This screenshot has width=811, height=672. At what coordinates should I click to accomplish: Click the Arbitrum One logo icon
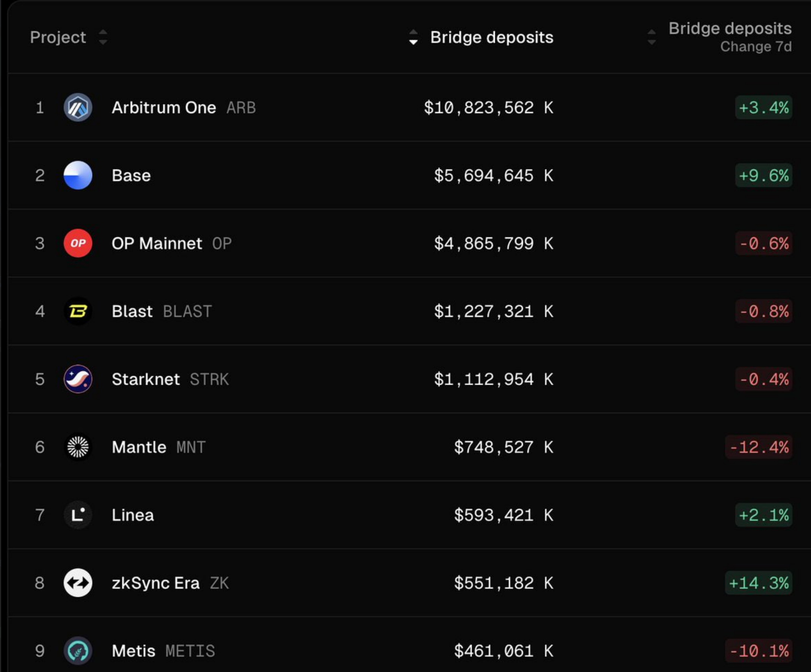click(78, 107)
